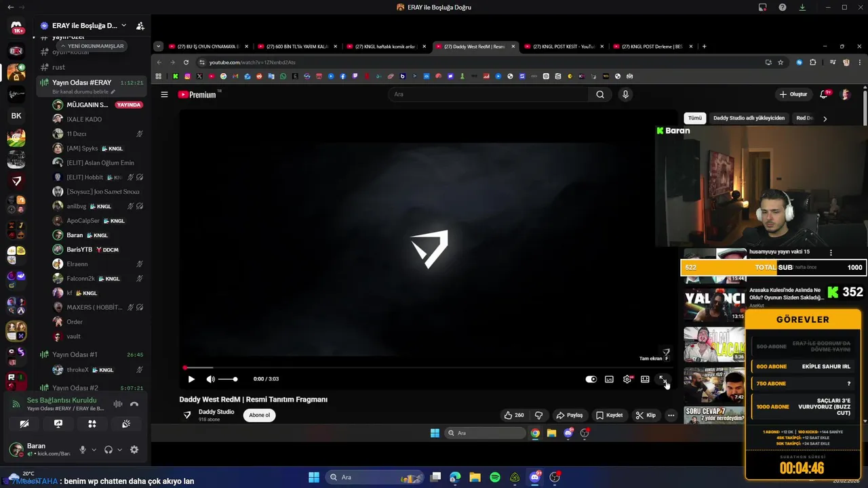Select the Tümü filter chip
The width and height of the screenshot is (868, 488).
point(695,118)
